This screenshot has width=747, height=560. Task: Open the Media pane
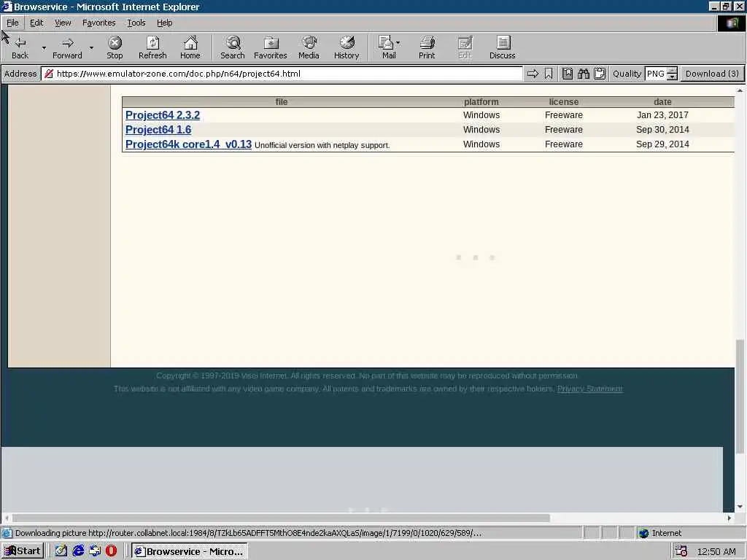(309, 47)
